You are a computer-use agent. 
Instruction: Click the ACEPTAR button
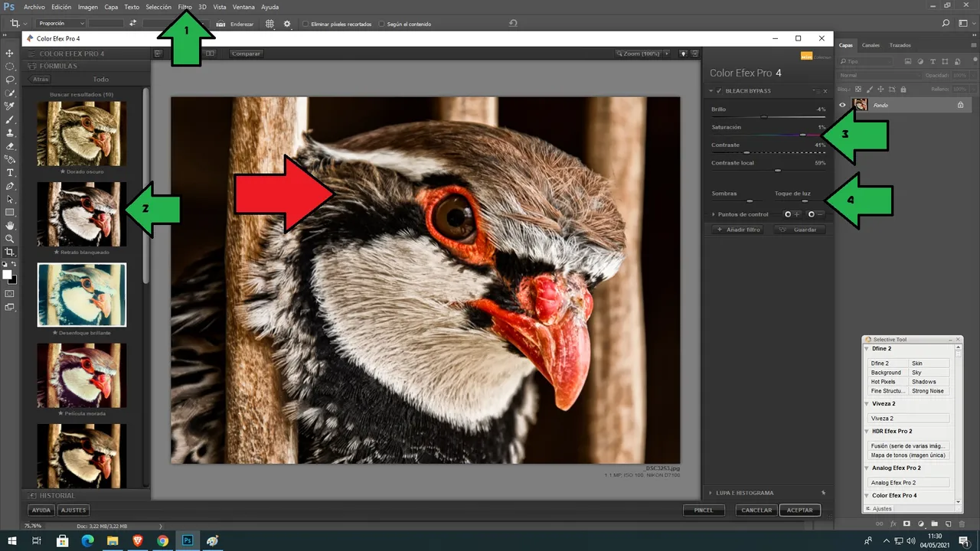click(800, 510)
